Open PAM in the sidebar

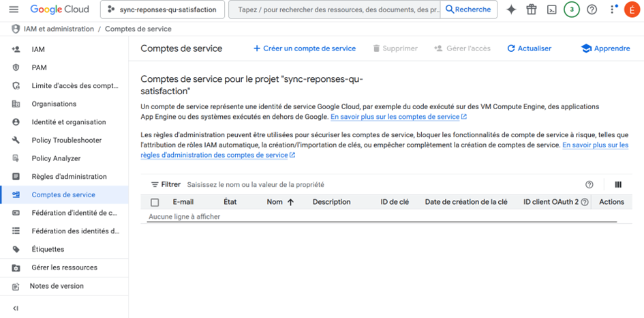click(x=64, y=68)
